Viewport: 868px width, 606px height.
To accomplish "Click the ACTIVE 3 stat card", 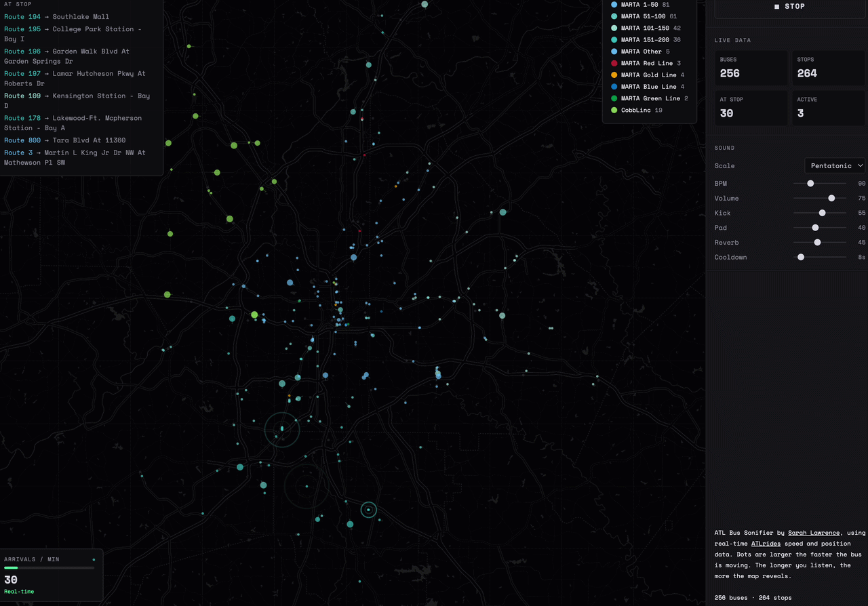I will [x=829, y=108].
